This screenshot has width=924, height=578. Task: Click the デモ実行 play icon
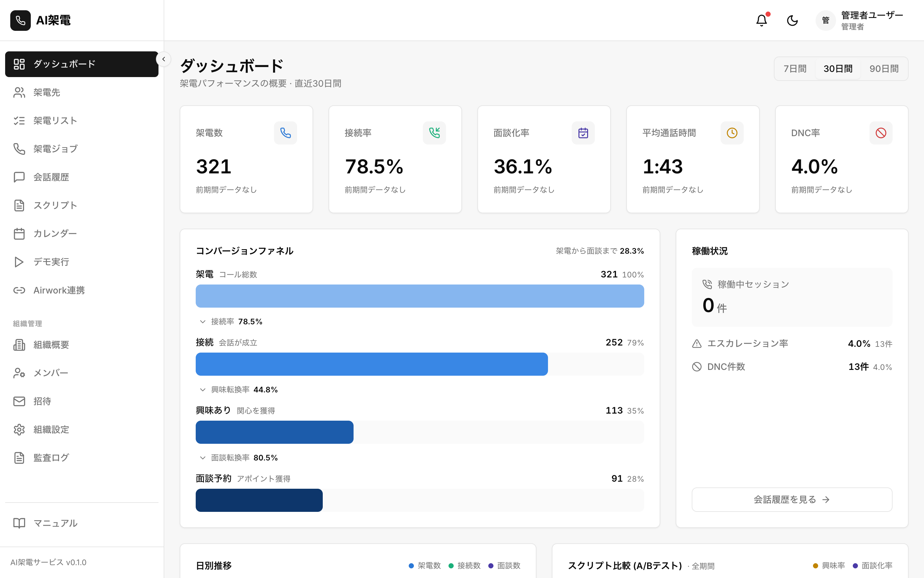point(19,262)
